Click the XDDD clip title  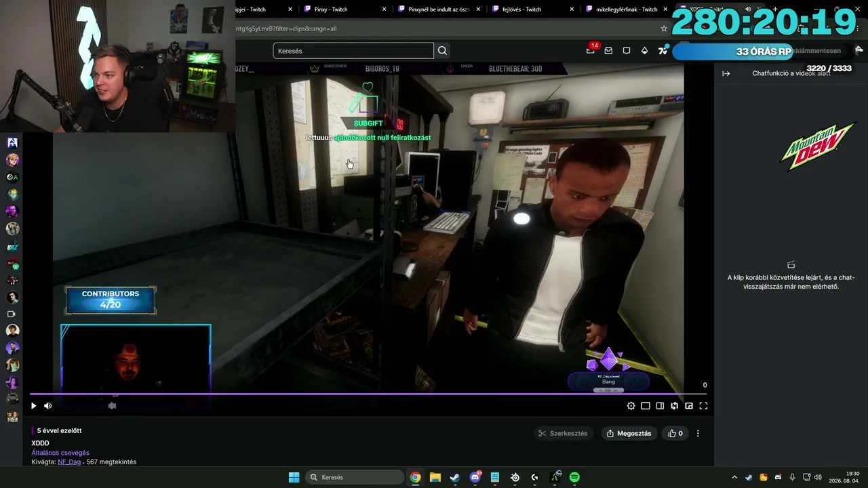click(41, 443)
